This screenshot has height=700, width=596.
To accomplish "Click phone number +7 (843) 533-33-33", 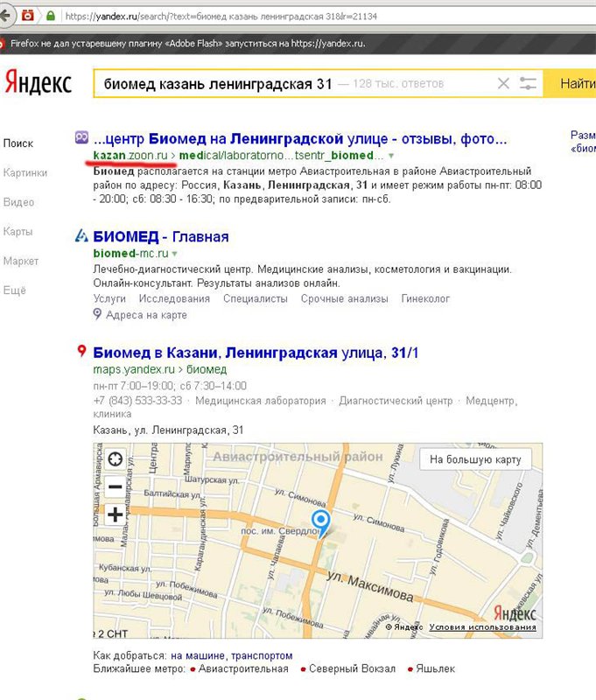I will tap(137, 401).
